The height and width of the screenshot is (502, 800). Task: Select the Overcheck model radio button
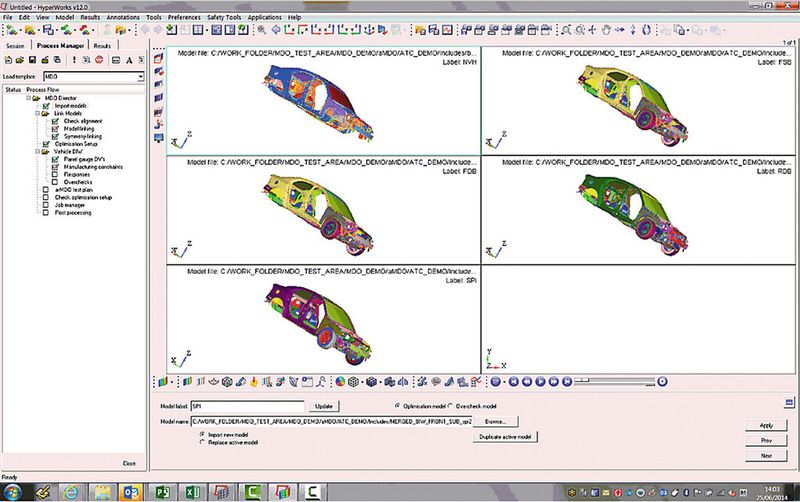pos(451,406)
